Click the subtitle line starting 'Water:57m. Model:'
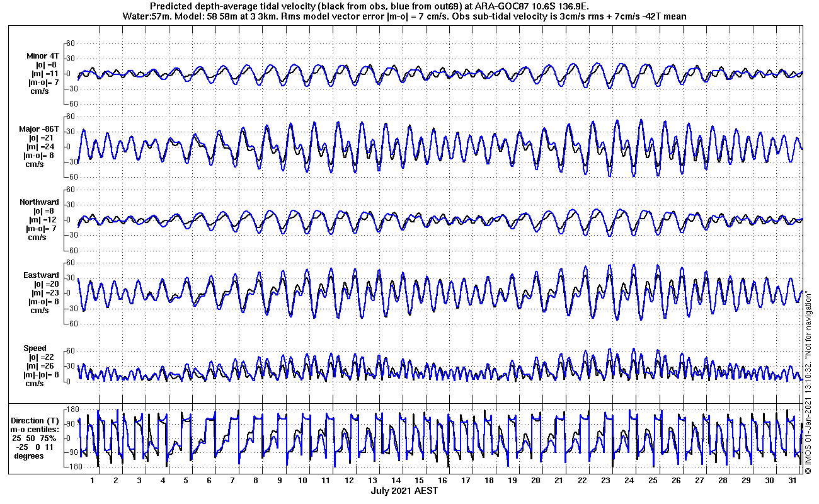 click(404, 16)
